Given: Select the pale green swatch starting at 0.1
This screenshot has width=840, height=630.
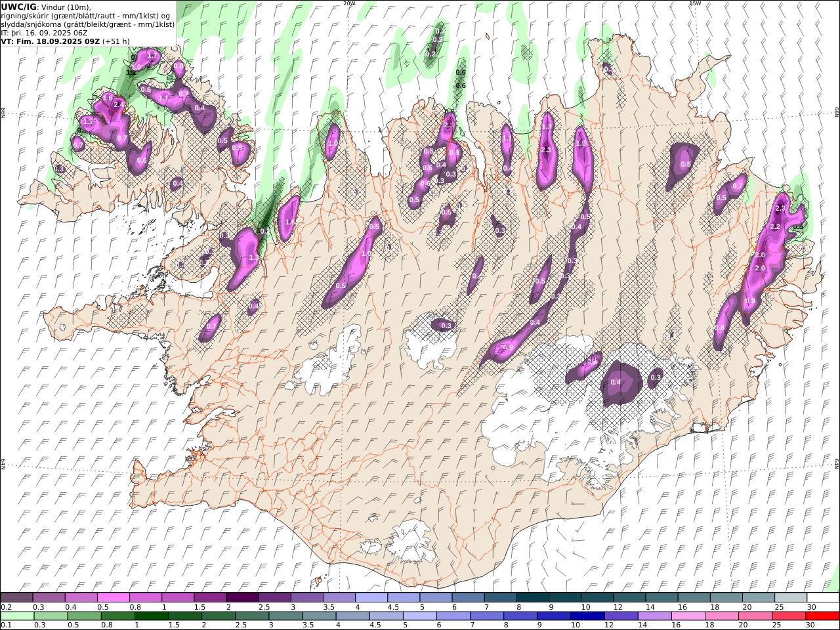Looking at the screenshot, I should [x=17, y=616].
